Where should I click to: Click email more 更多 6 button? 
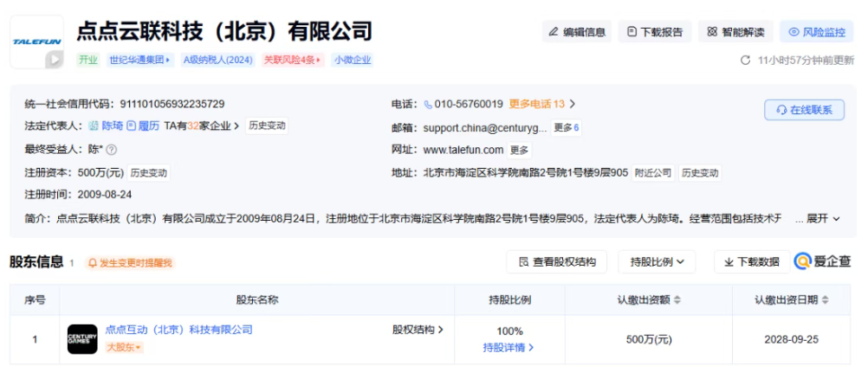pos(567,128)
